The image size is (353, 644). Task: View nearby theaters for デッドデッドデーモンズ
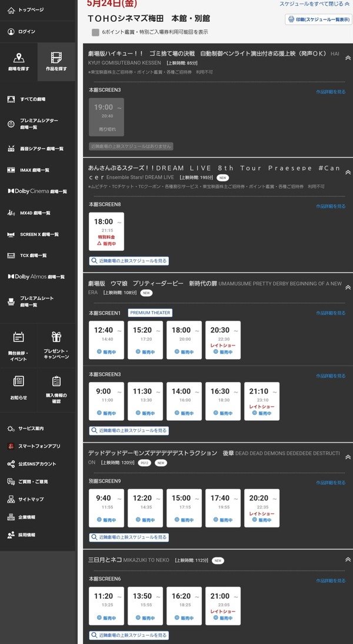tap(129, 537)
